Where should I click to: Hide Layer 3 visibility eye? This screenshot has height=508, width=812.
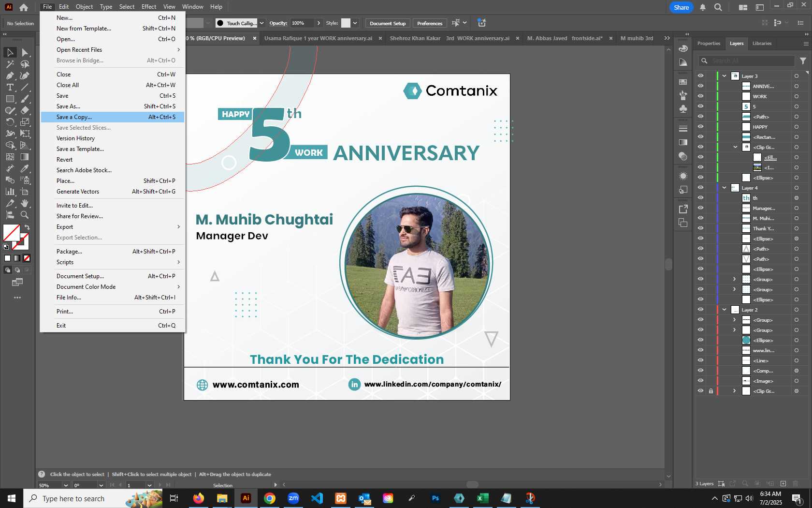coord(700,76)
